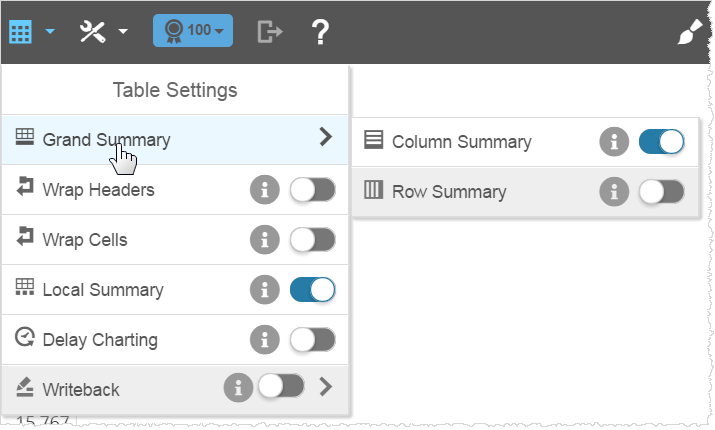
Task: Click the Table Settings header
Action: (x=175, y=90)
